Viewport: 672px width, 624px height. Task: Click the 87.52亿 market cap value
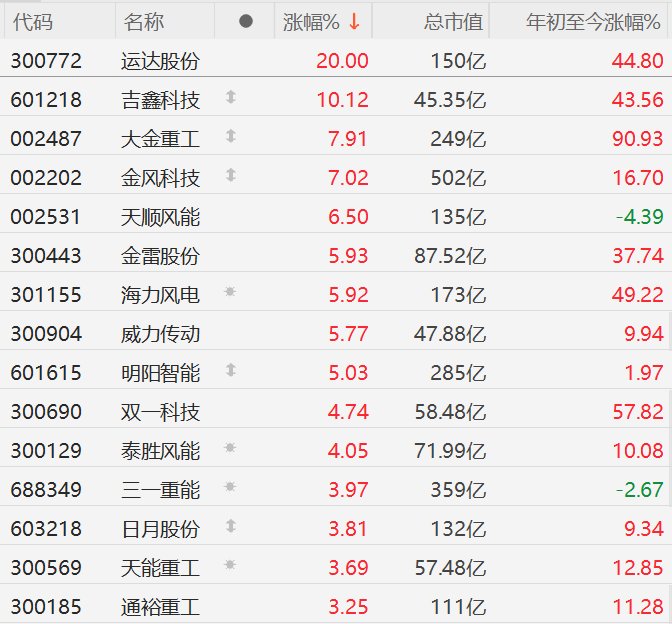450,256
